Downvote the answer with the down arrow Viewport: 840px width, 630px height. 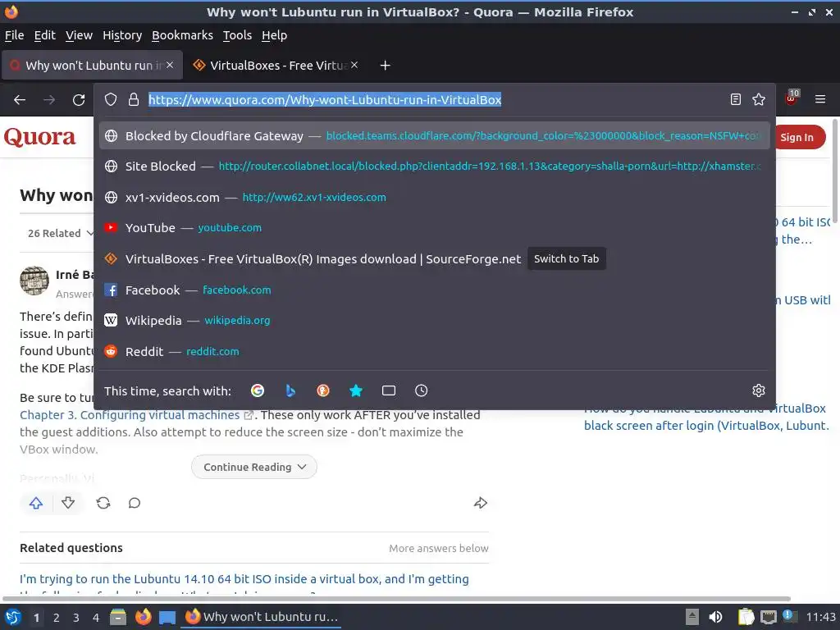pos(68,503)
